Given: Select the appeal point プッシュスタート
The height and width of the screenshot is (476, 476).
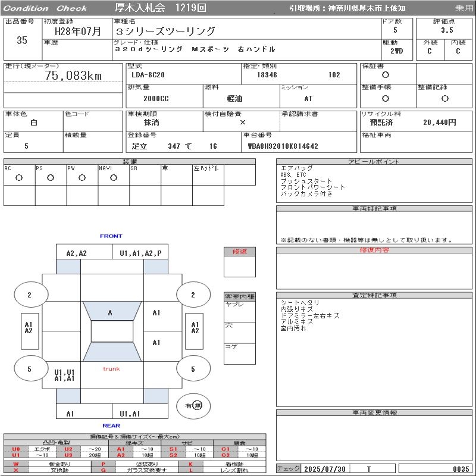Looking at the screenshot, I should [306, 181].
